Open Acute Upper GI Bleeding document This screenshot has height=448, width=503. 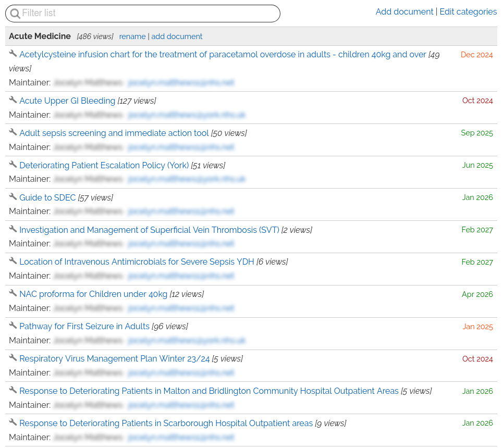(67, 101)
